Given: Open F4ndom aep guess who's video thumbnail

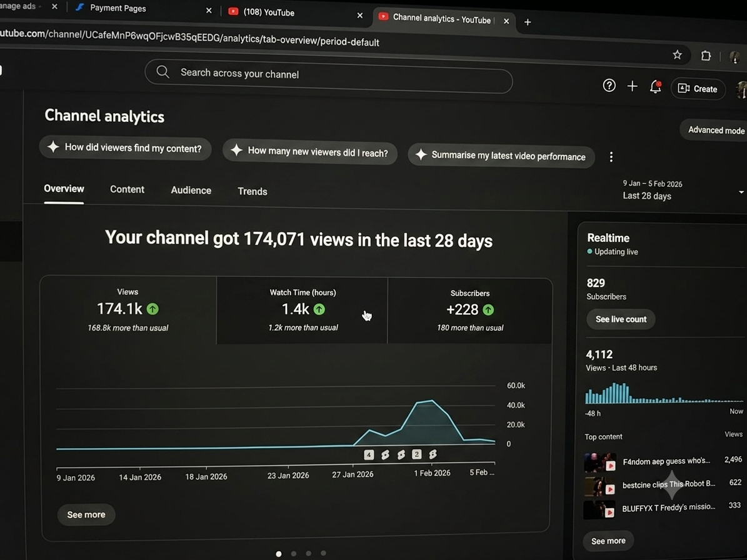Looking at the screenshot, I should click(600, 462).
